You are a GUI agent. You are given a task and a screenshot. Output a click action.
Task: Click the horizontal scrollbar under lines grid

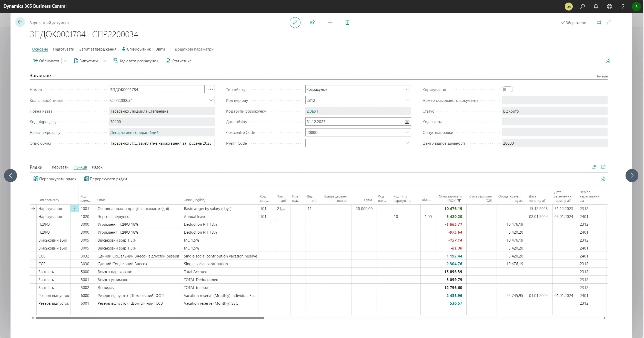[x=150, y=318]
